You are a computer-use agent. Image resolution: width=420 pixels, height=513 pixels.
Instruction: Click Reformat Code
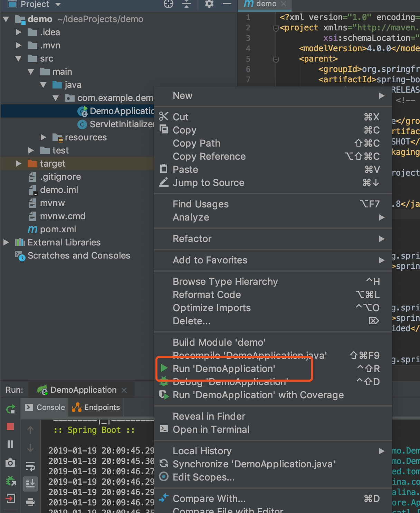coord(273,295)
